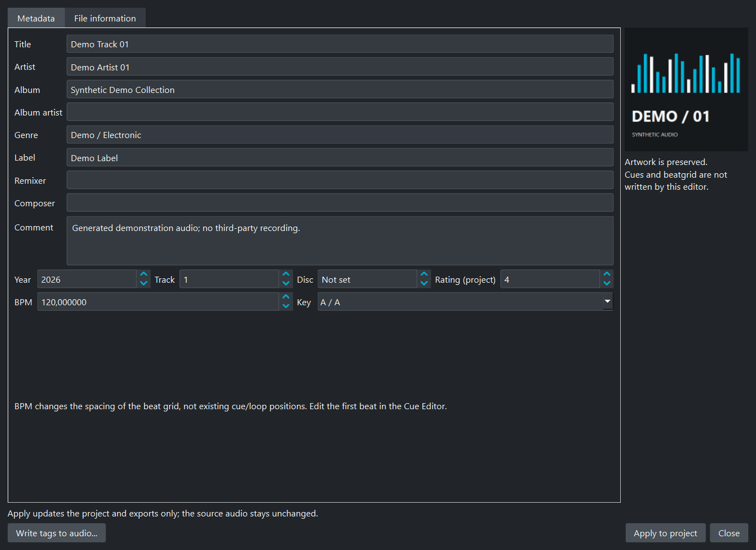Decrease BPM using the down arrow

[x=286, y=306]
